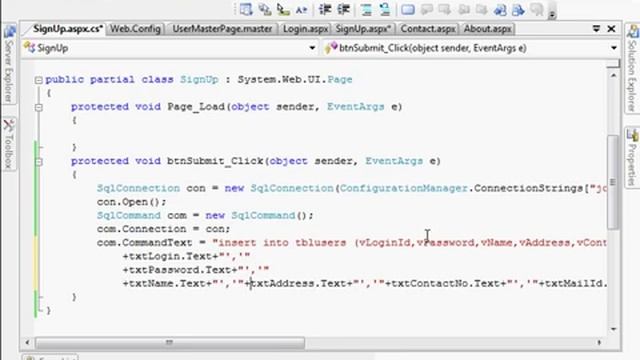Screen dimensions: 640x360
Task: Click the com.CommandText assignment text
Action: [352, 243]
